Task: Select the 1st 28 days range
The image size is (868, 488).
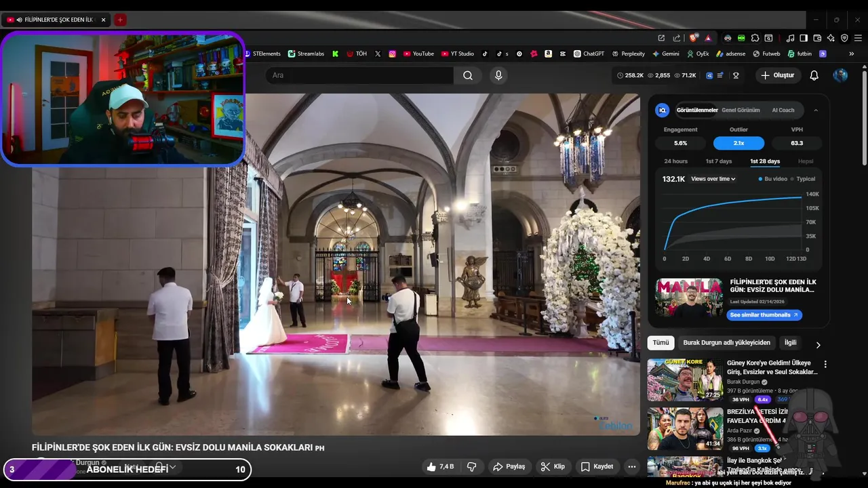Action: coord(765,161)
